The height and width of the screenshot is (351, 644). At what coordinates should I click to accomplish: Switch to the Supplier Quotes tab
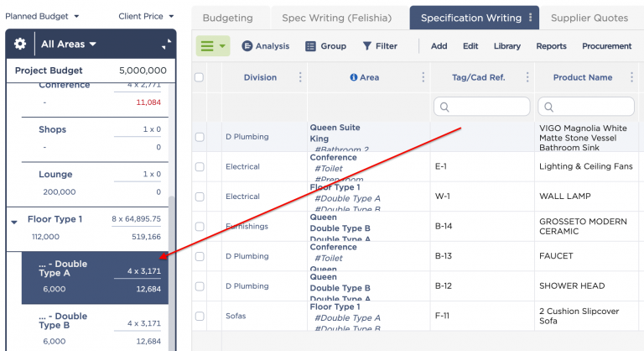(589, 18)
